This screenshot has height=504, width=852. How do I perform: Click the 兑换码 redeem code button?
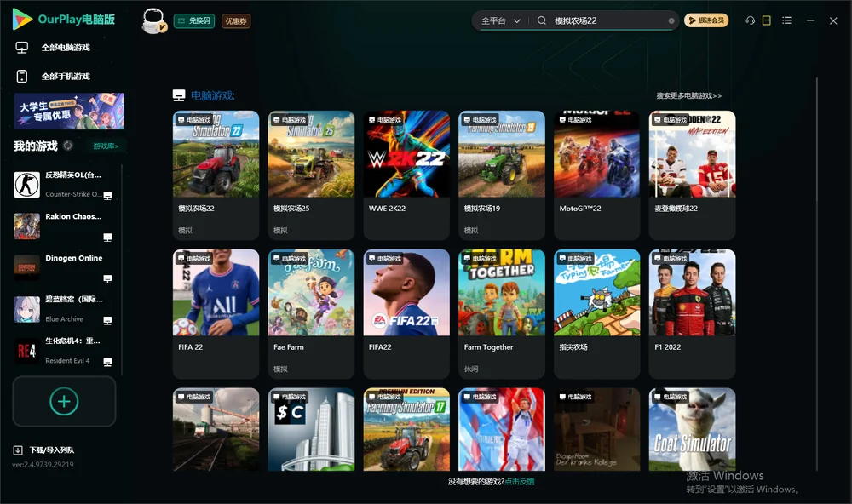(x=194, y=20)
